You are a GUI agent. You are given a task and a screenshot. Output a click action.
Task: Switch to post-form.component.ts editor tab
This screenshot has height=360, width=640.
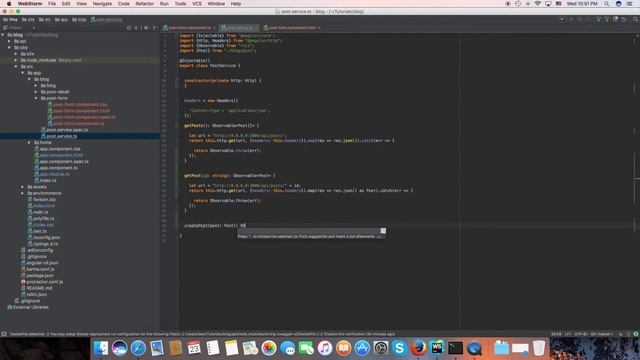[189, 28]
